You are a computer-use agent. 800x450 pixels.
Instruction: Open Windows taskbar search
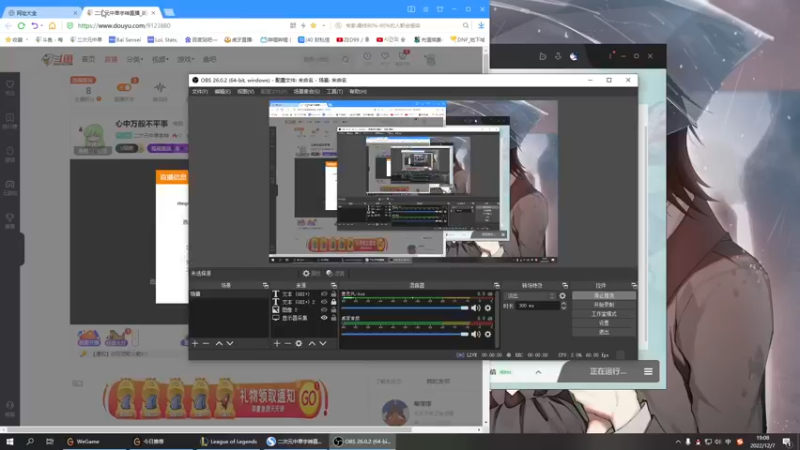[x=30, y=441]
